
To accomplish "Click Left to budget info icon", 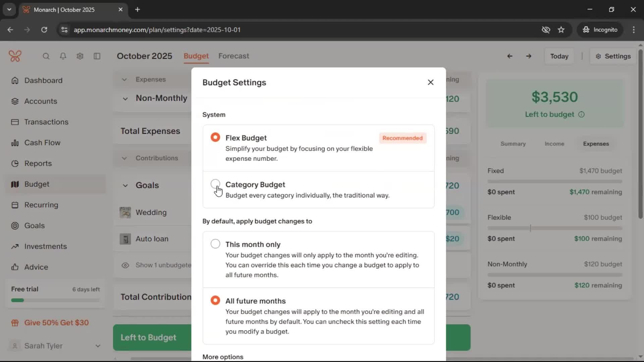I will point(581,115).
